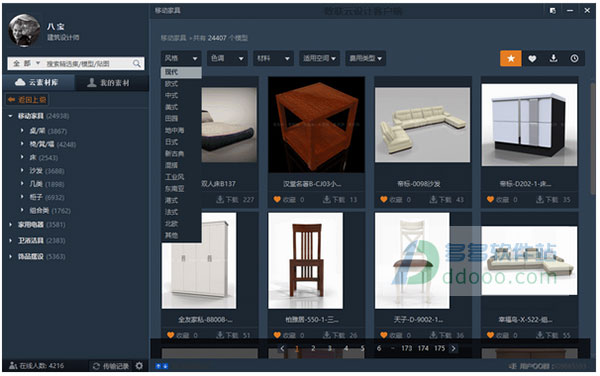Download the 天子-D-9002-1 white chair

(x=447, y=335)
